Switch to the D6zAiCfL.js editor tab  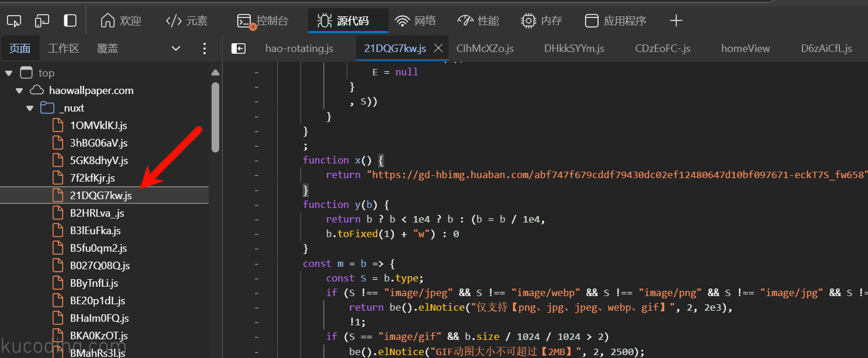click(826, 48)
